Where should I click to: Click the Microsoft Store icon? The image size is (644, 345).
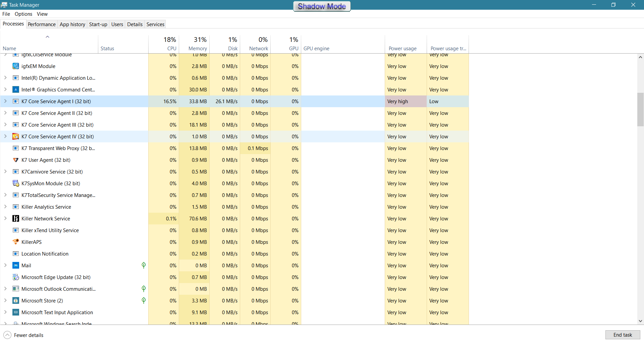[15, 301]
